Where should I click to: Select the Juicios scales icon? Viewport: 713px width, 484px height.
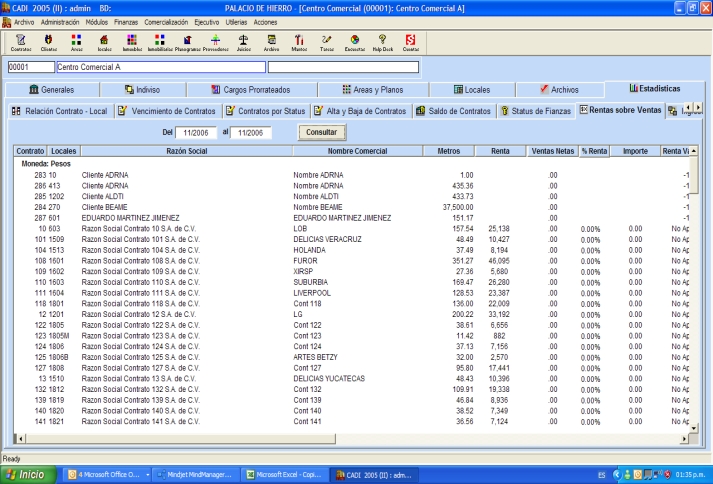243,42
